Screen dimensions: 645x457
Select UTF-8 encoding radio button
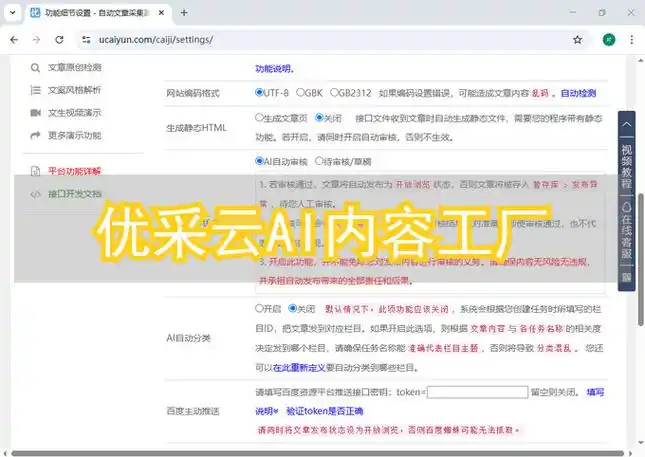pos(259,92)
